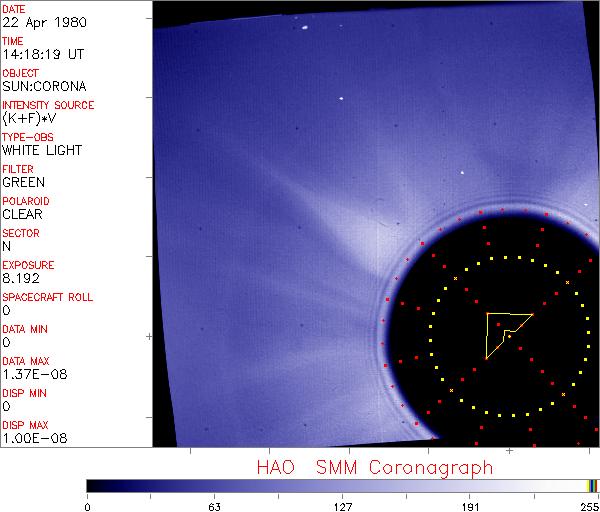Click the 255 label under the color bar
This screenshot has height=512, width=600.
[588, 505]
